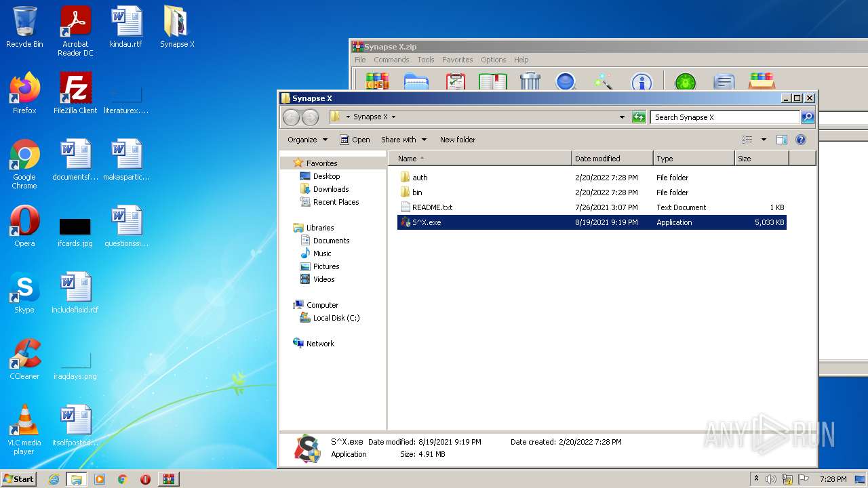Select Computer in navigation pane
868x488 pixels.
click(x=322, y=305)
